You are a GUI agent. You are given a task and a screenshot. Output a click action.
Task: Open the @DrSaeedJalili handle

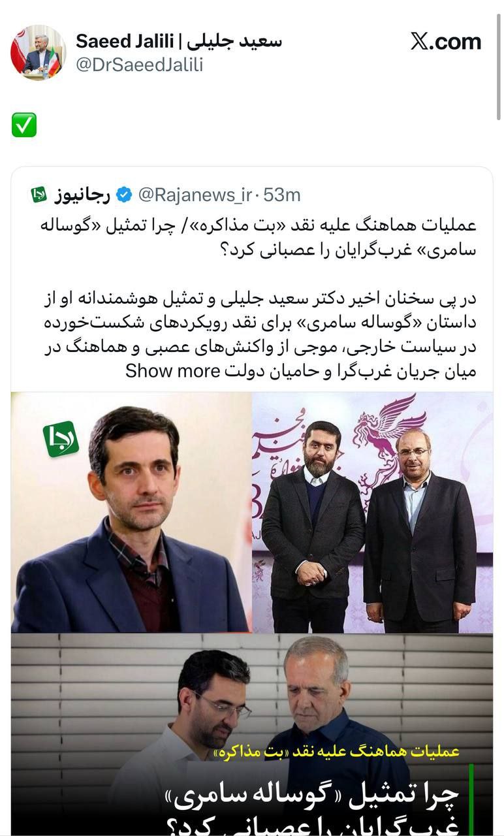click(140, 65)
